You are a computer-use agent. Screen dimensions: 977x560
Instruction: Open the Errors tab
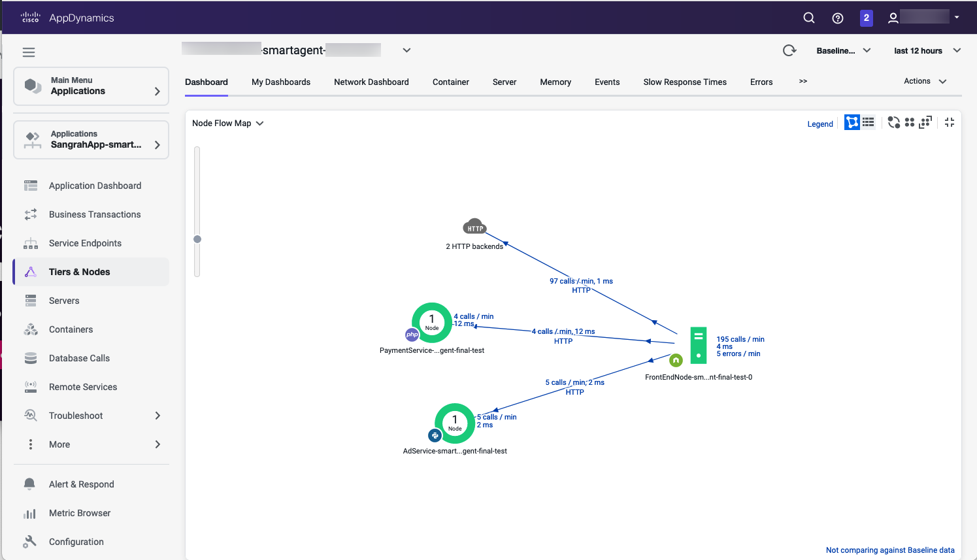[x=761, y=82]
